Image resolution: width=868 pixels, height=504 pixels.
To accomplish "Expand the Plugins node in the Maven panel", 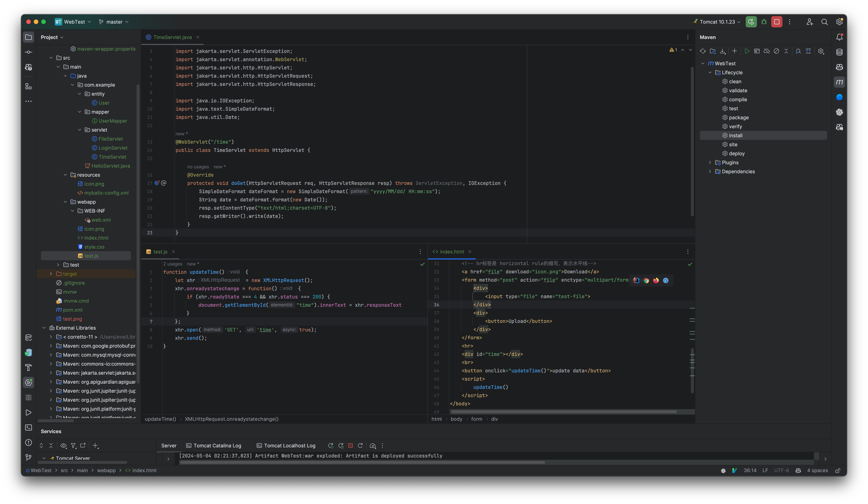I will point(710,163).
